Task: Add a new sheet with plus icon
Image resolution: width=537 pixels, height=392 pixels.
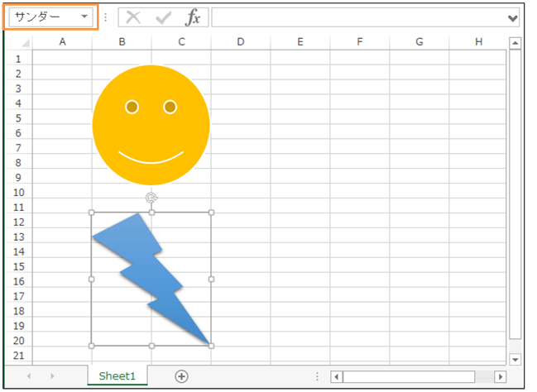Action: coord(181,375)
